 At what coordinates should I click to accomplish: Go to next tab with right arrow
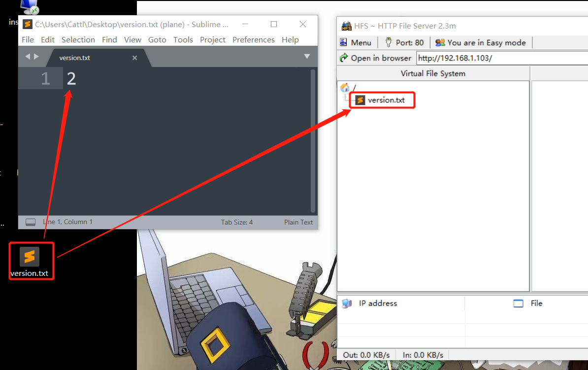coord(36,57)
